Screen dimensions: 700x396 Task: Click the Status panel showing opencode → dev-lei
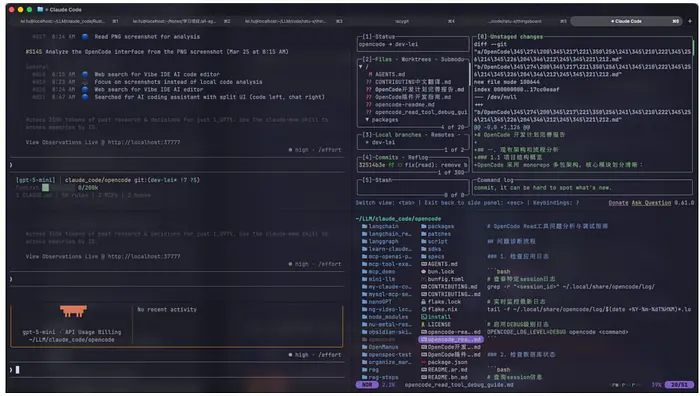click(413, 44)
